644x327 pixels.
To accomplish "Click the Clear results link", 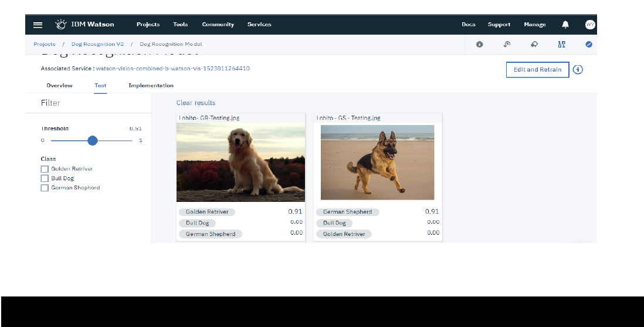I will (196, 103).
